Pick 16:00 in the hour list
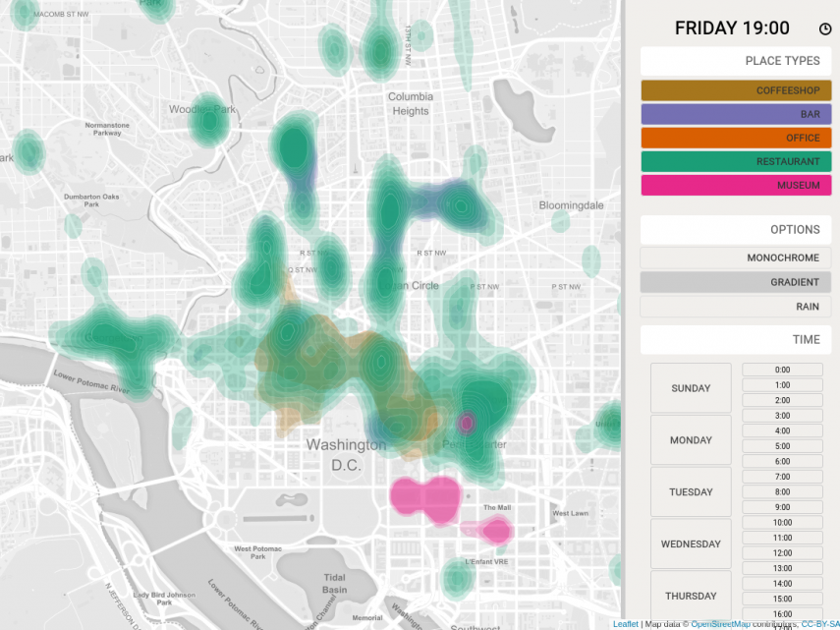This screenshot has height=630, width=840. (782, 614)
